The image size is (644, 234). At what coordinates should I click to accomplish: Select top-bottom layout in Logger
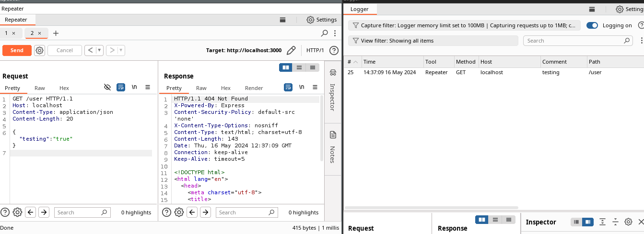[495, 220]
